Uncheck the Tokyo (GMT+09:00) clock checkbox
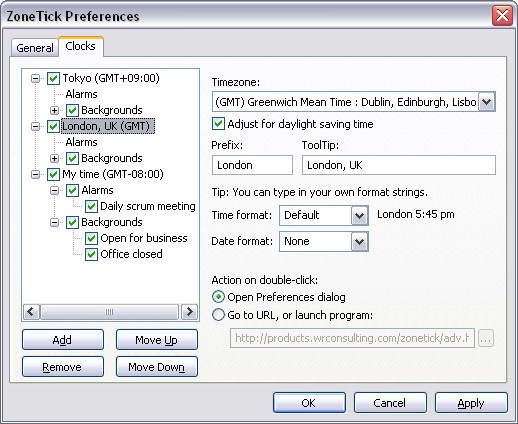Screen dimensions: 518x424 point(53,79)
